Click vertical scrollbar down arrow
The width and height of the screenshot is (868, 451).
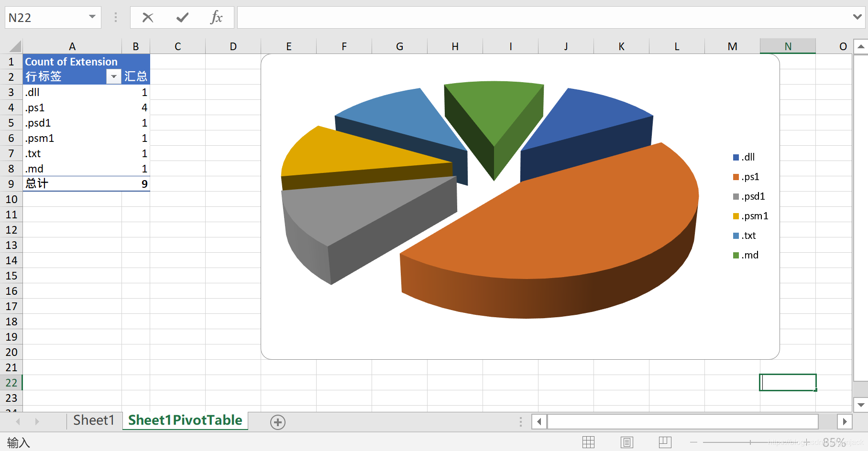tap(860, 405)
